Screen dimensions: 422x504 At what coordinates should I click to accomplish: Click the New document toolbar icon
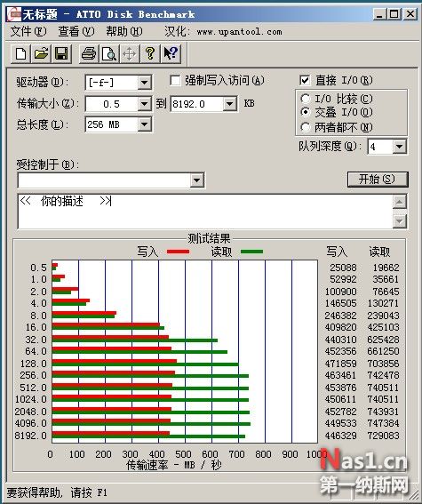pos(20,53)
